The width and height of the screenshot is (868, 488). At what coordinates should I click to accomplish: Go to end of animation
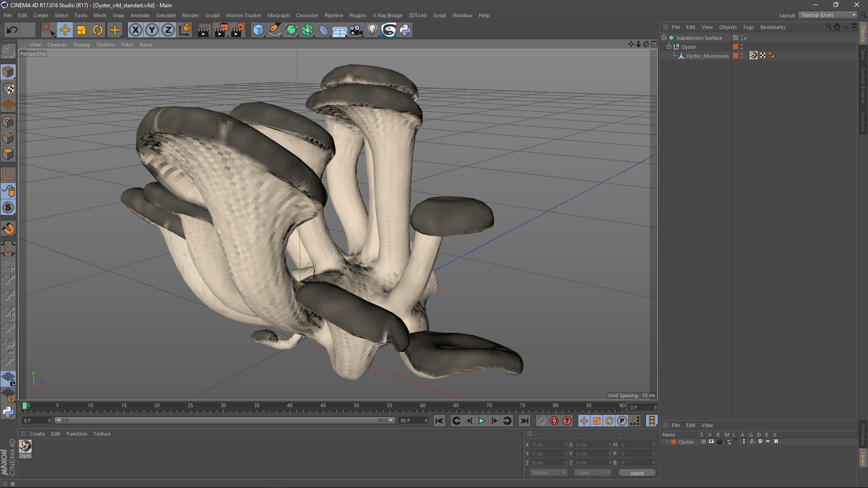click(524, 421)
